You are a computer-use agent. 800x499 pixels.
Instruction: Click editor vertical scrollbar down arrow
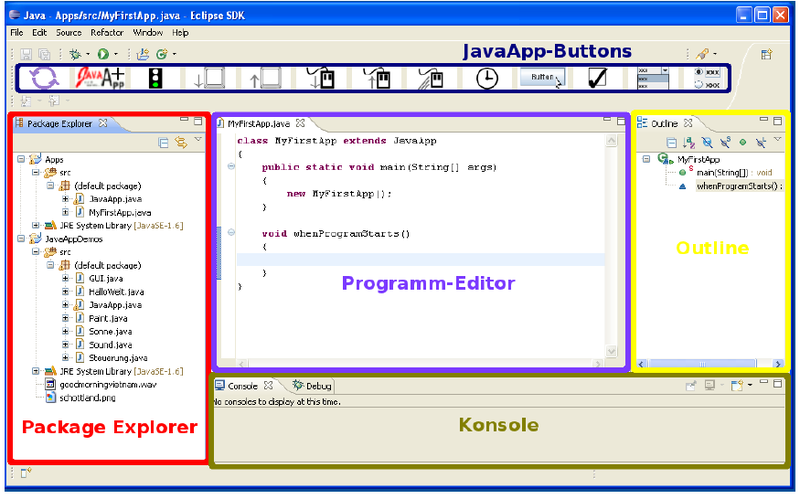611,351
